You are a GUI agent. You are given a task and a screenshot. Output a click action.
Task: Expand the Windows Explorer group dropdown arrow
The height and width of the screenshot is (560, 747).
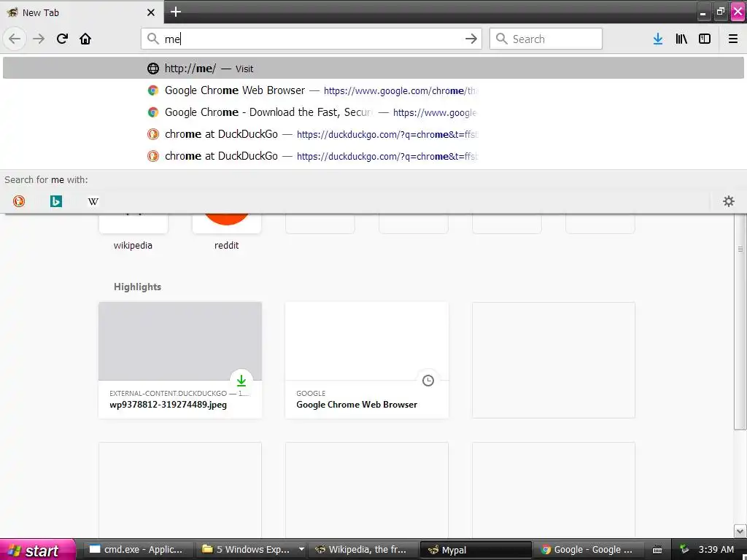(301, 550)
